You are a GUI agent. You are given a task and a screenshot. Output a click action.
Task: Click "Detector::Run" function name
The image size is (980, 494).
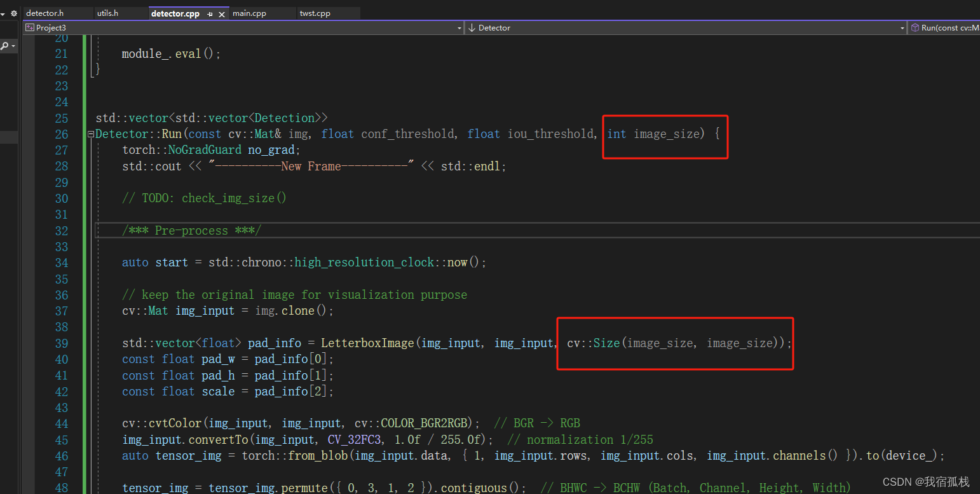pos(139,134)
